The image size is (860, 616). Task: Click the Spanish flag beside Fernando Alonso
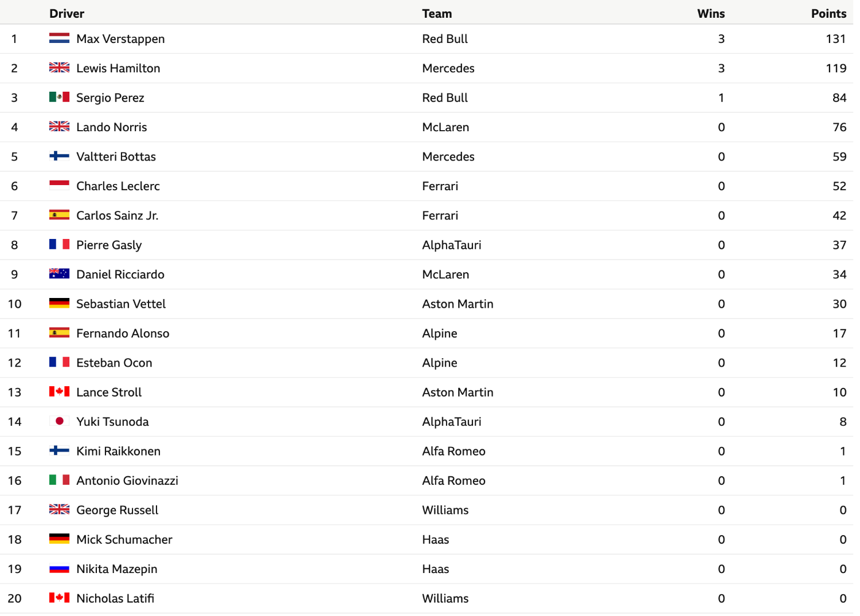(x=59, y=332)
